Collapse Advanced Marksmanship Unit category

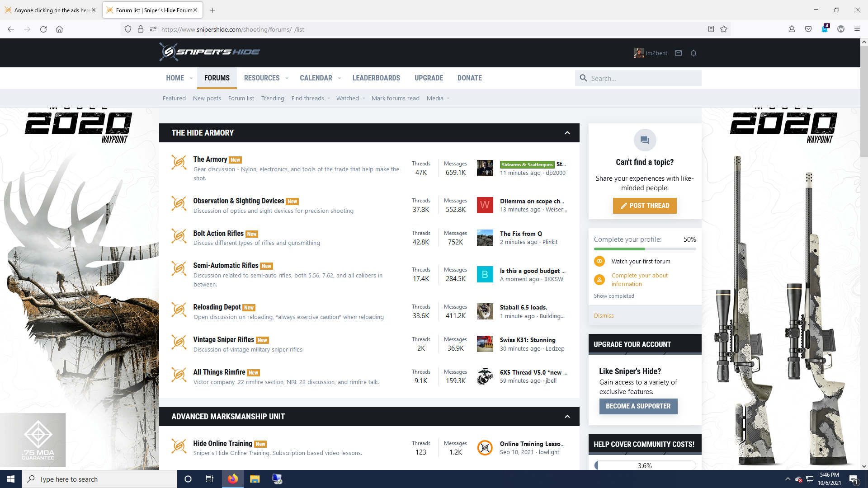point(567,417)
